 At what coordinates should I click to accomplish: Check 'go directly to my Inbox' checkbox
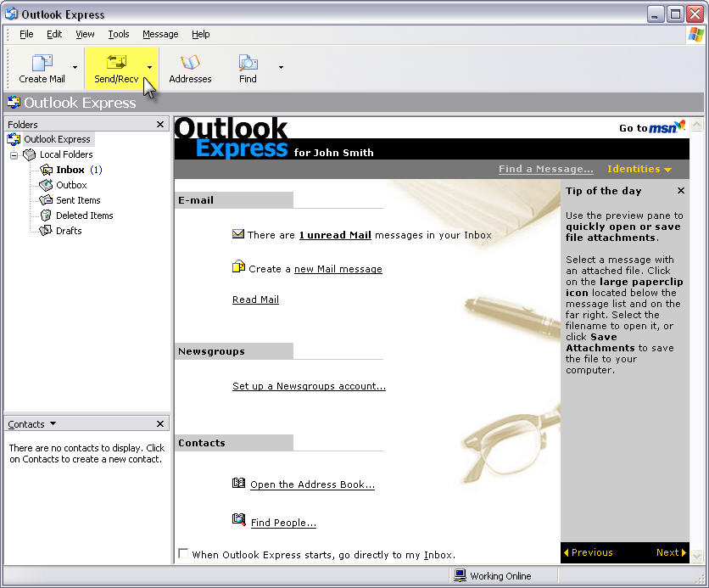183,553
